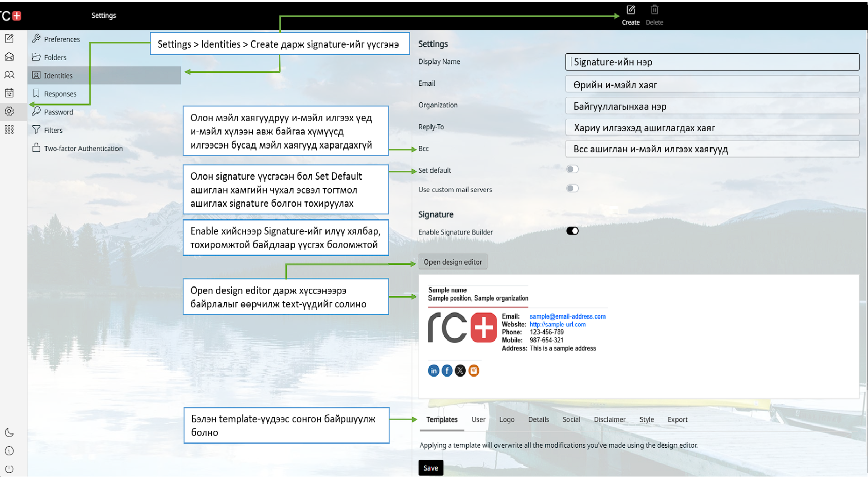Click the Settings title in top bar
This screenshot has height=477, width=868.
pos(104,15)
